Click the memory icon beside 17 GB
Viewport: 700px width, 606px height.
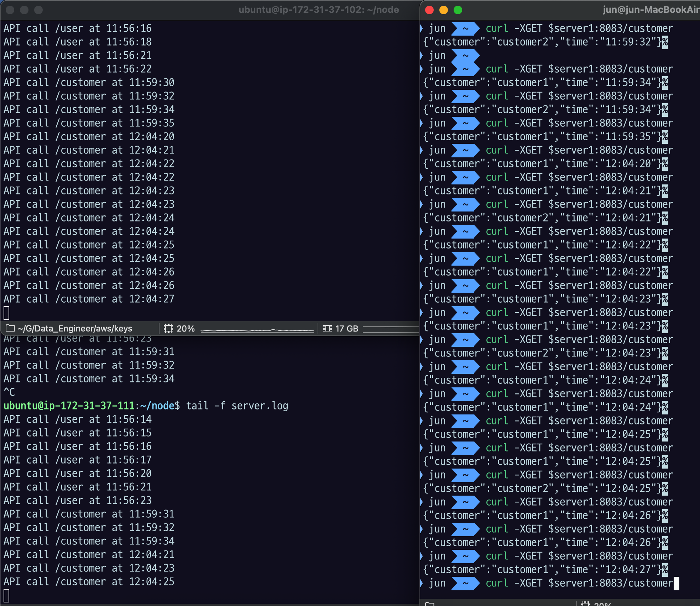point(327,328)
